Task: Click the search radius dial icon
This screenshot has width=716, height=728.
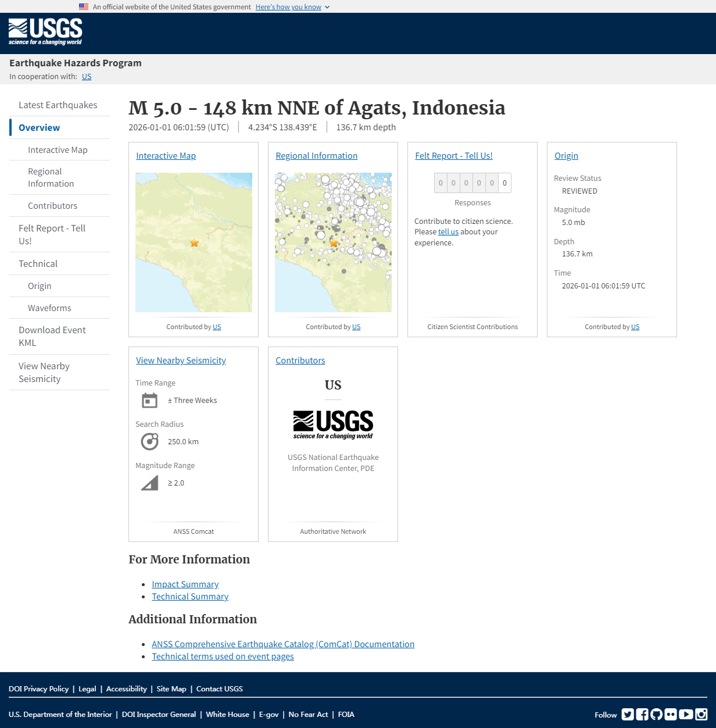Action: [x=149, y=441]
